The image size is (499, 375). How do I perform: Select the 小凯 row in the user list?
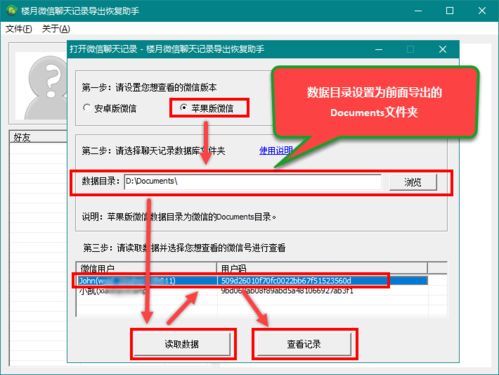pos(252,291)
